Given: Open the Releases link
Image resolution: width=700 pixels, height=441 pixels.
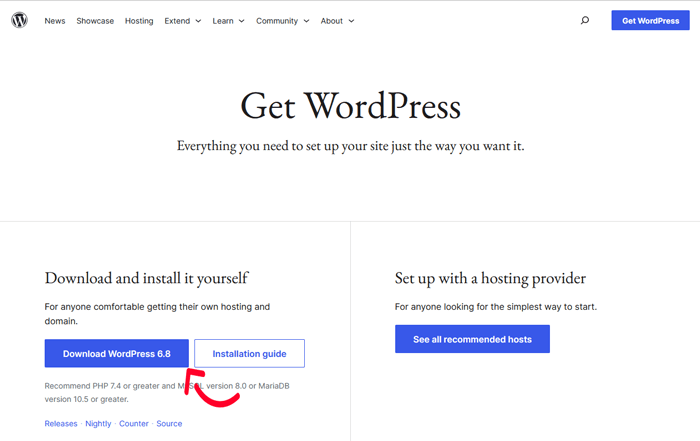Looking at the screenshot, I should [61, 424].
